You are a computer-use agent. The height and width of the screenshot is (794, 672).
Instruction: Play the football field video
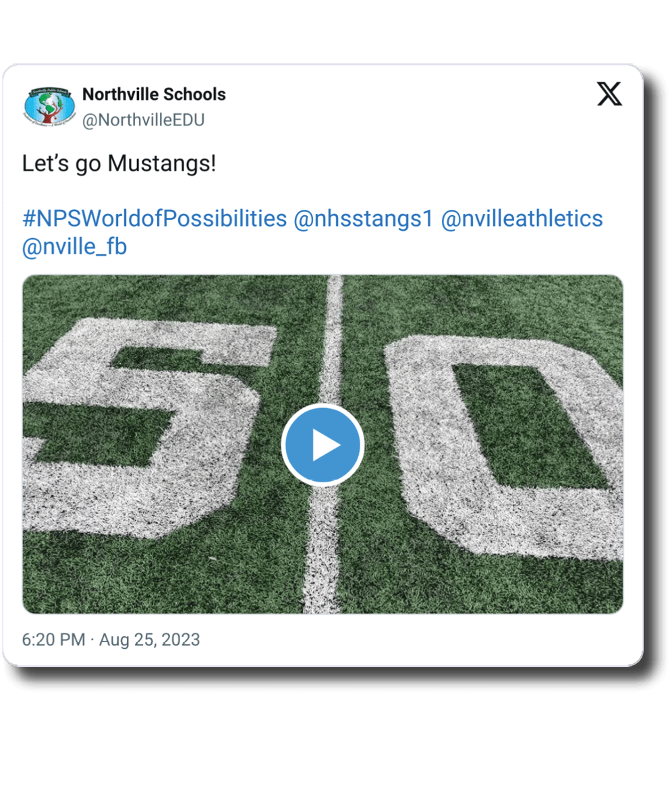click(323, 445)
